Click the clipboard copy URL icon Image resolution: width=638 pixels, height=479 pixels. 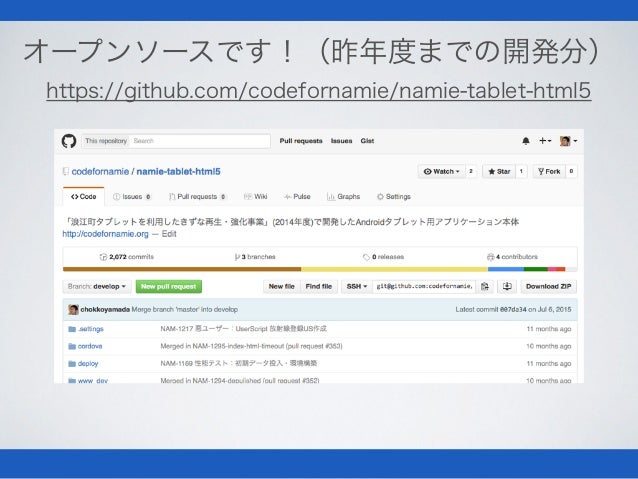485,287
